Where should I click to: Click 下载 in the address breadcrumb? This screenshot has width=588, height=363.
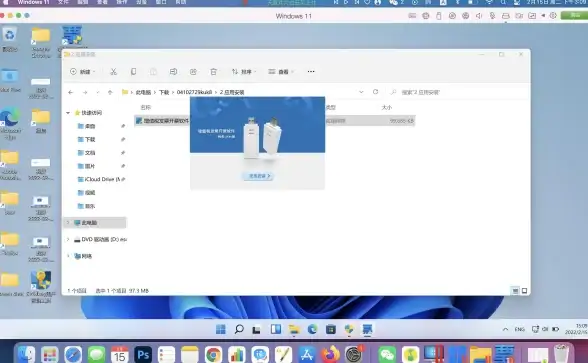point(164,92)
